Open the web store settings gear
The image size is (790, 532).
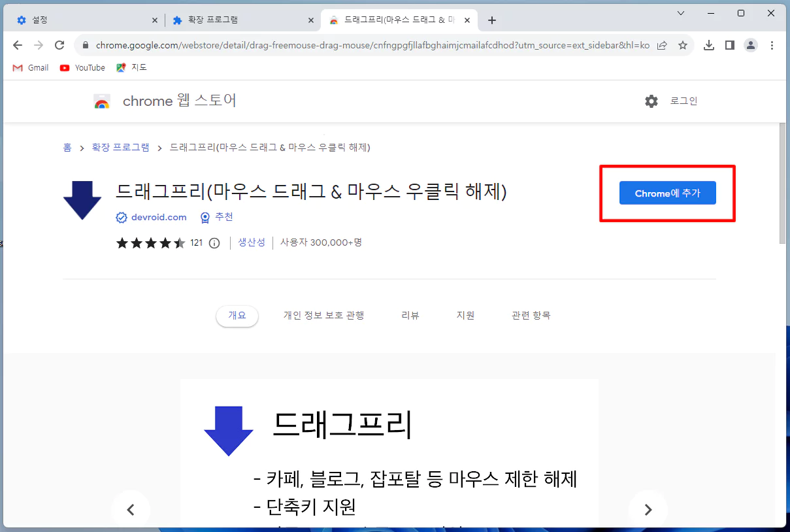click(651, 101)
